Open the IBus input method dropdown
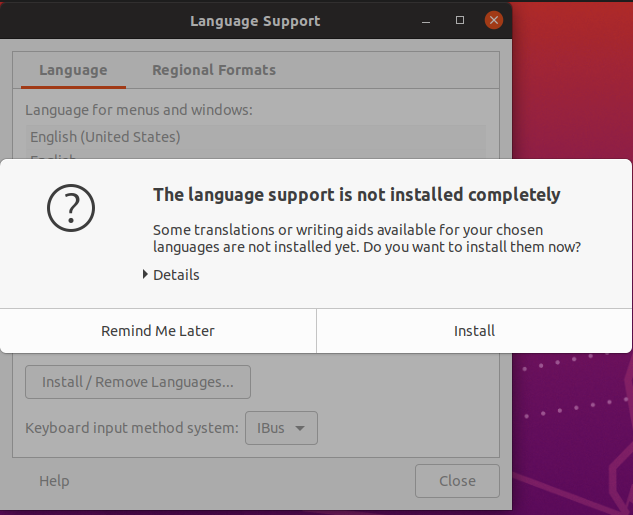The height and width of the screenshot is (515, 633). coord(281,428)
